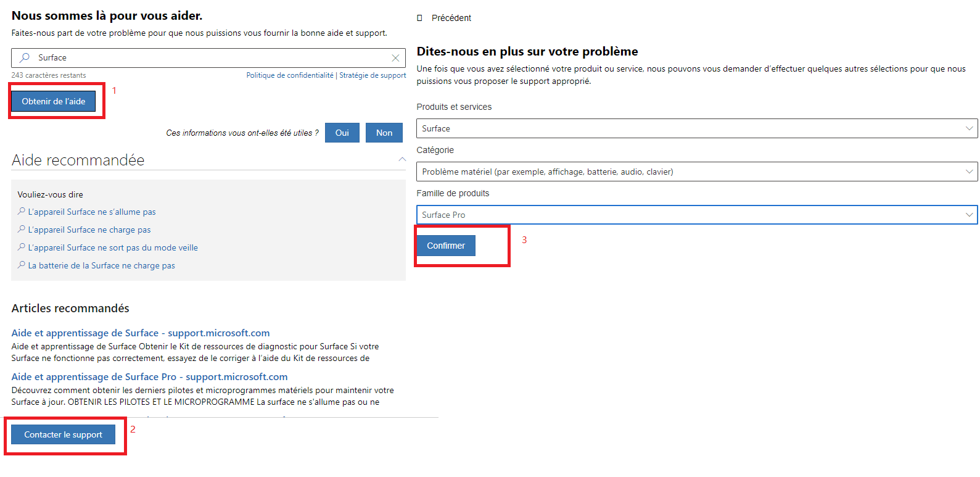The image size is (980, 477).
Task: Select 'ne sort pas du mode veille' suggestion
Action: click(113, 247)
